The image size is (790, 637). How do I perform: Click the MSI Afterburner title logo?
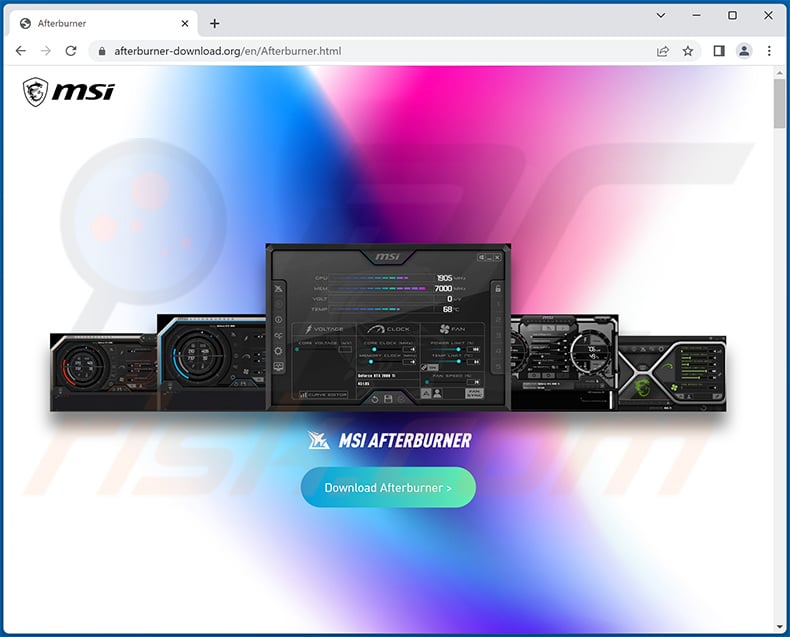(x=390, y=440)
